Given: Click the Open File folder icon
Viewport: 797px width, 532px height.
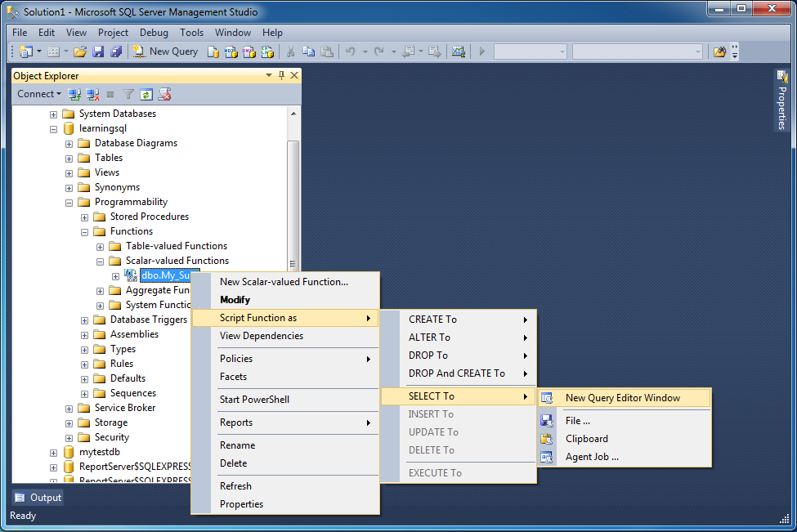Looking at the screenshot, I should coord(80,51).
